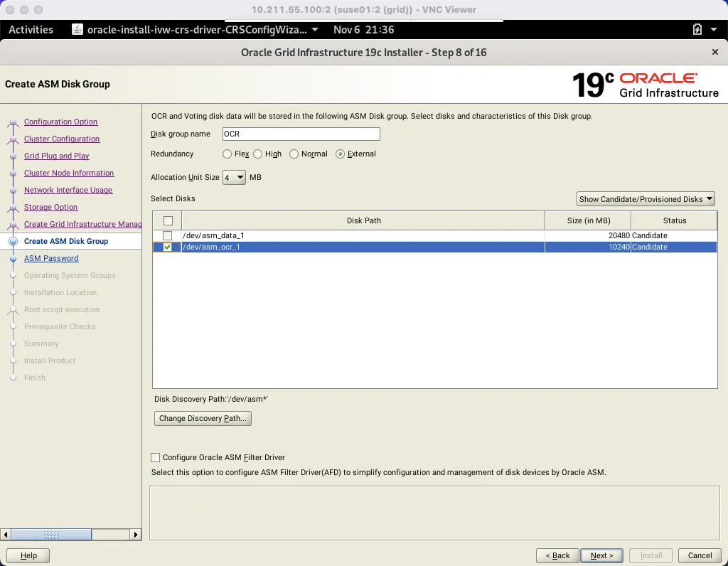Enable the Configure Oracle ASM Filter Driver checkbox
728x566 pixels.
point(154,457)
